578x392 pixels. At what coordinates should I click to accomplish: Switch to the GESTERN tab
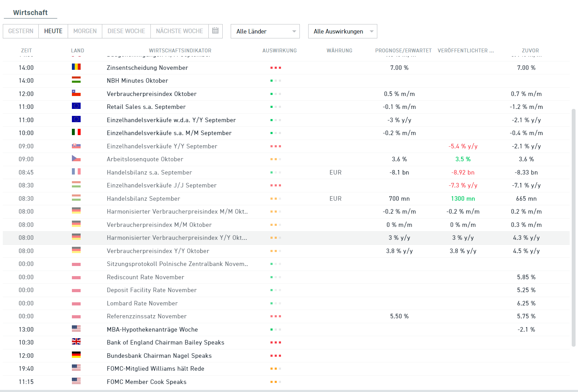[x=21, y=31]
